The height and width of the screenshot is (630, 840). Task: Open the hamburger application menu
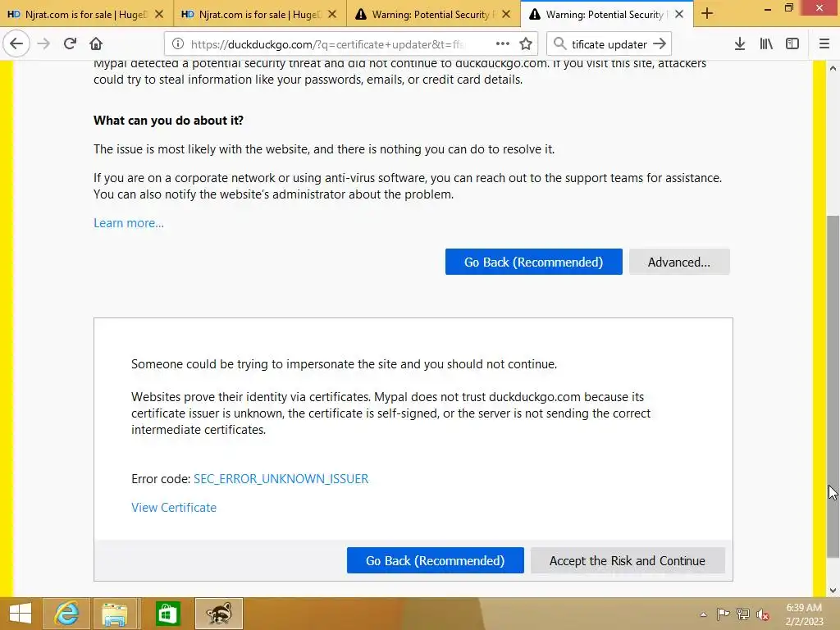coord(824,44)
